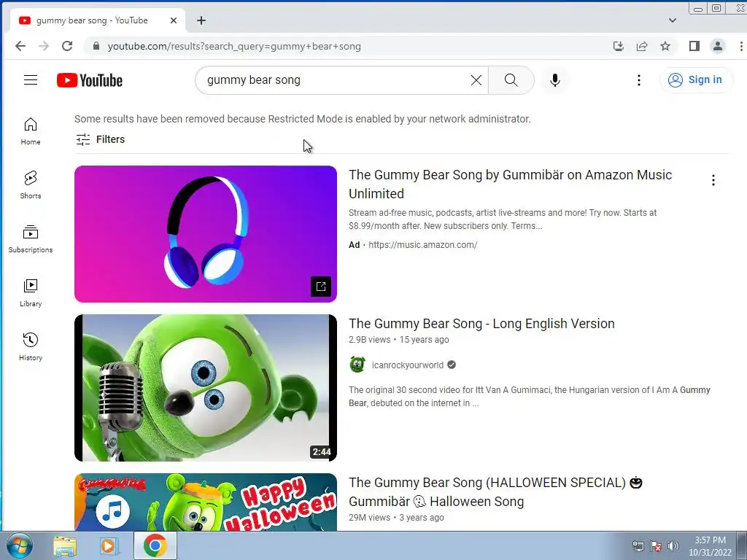
Task: Open icanrockyourworld channel link
Action: tap(407, 365)
